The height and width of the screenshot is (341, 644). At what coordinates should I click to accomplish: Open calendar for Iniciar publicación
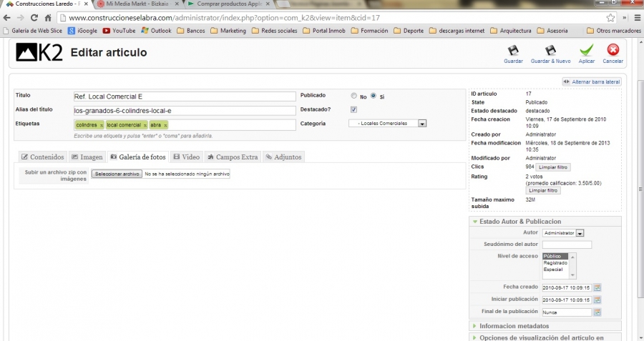pos(597,300)
